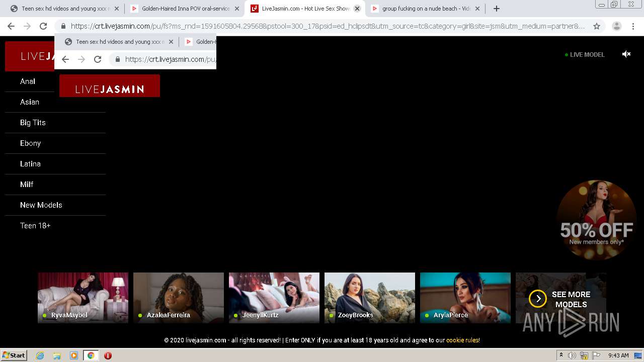Image resolution: width=644 pixels, height=362 pixels.
Task: Close the tab with globe favicon
Action: (117, 9)
